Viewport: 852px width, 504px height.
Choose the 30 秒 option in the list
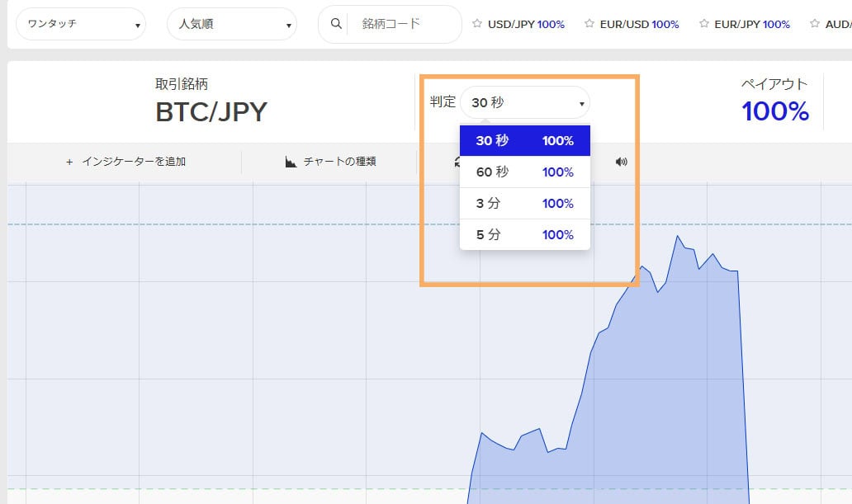[x=525, y=141]
